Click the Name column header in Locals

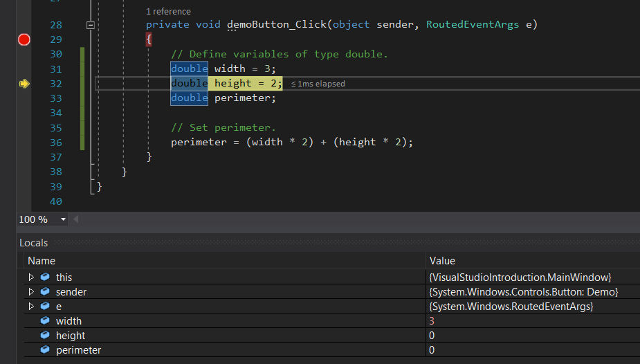pos(42,261)
